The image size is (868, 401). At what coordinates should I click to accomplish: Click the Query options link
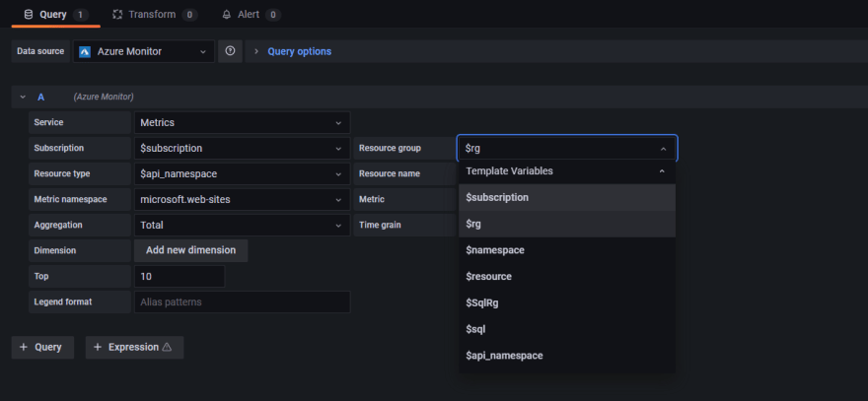[300, 51]
